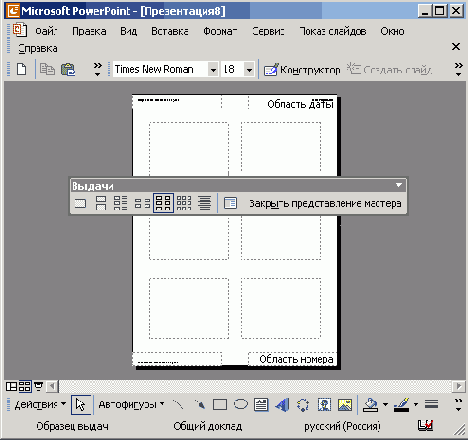Open the handout master layout icon
Screen dimensions: 468x440
pos(230,203)
